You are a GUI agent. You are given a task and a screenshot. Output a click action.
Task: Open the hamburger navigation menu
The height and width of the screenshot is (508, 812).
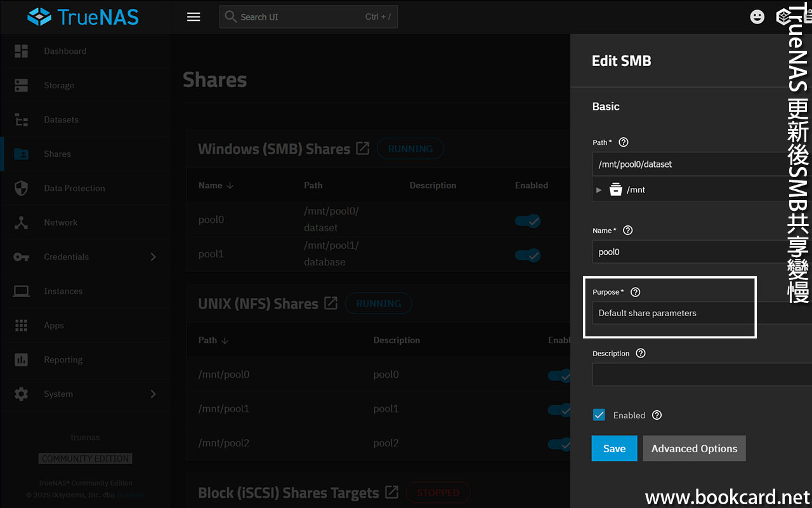pos(193,17)
